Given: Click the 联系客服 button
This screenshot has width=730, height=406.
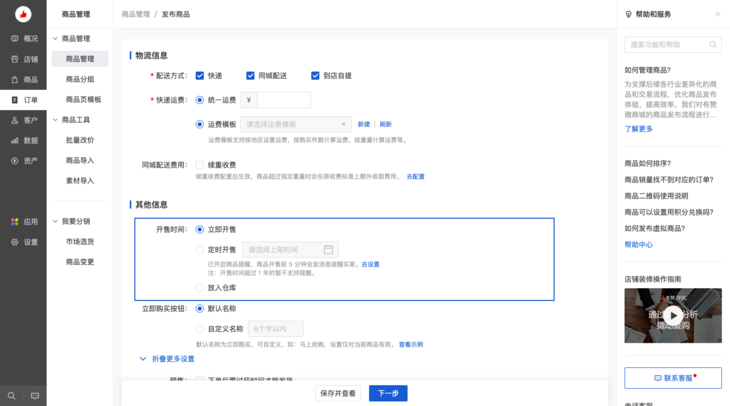Looking at the screenshot, I should pyautogui.click(x=672, y=378).
